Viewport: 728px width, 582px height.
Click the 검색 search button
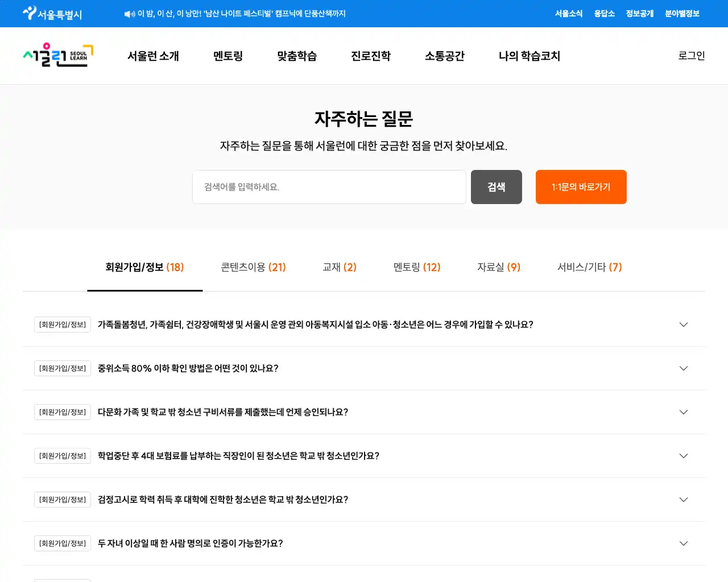pos(497,187)
